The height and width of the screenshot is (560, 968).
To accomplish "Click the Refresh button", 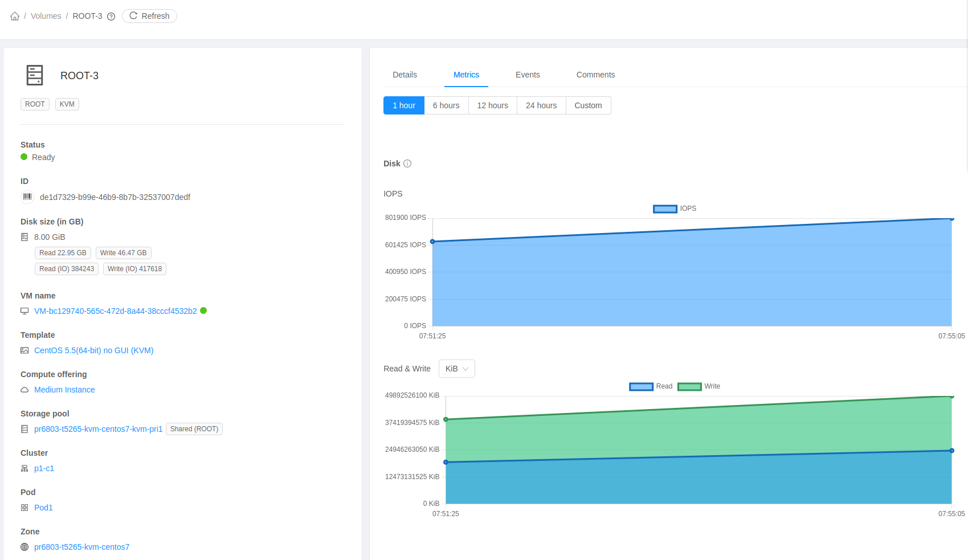I will tap(149, 16).
